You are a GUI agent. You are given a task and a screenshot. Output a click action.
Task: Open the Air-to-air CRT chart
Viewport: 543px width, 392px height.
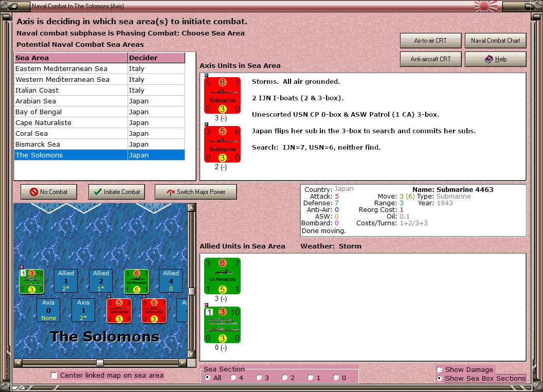point(430,41)
